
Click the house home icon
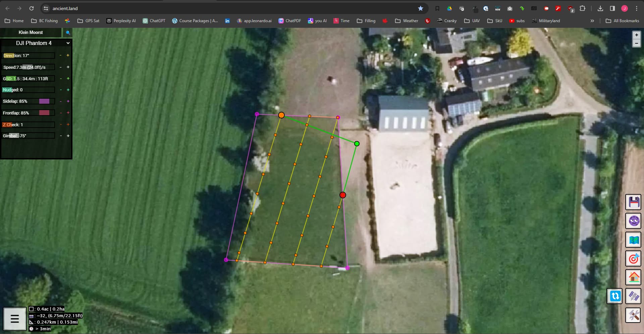[633, 277]
